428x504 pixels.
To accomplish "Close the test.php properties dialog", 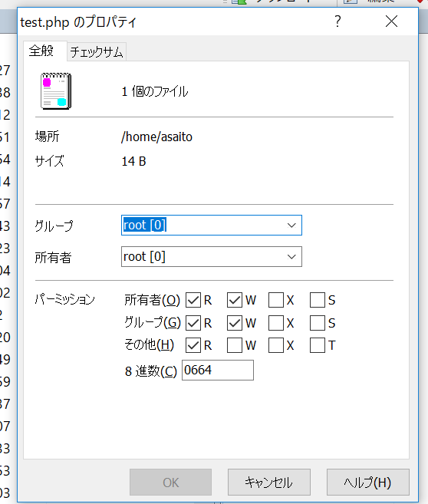I will 391,21.
